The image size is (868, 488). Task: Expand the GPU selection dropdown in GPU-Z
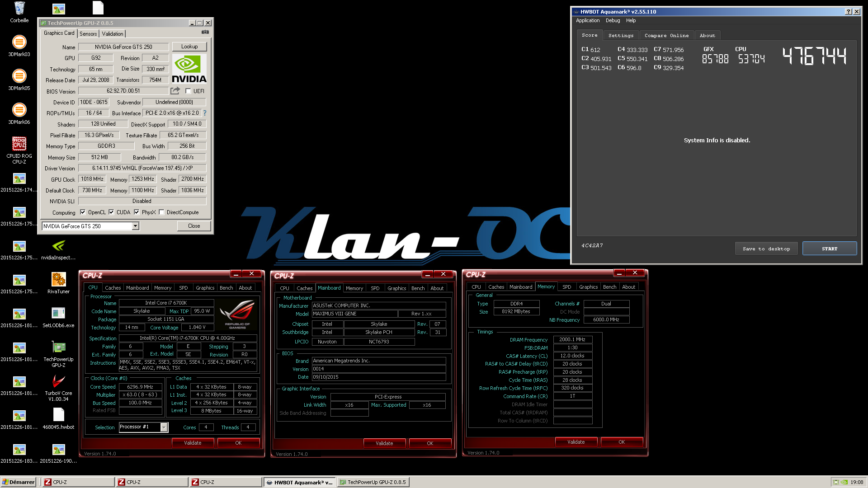[x=136, y=226]
